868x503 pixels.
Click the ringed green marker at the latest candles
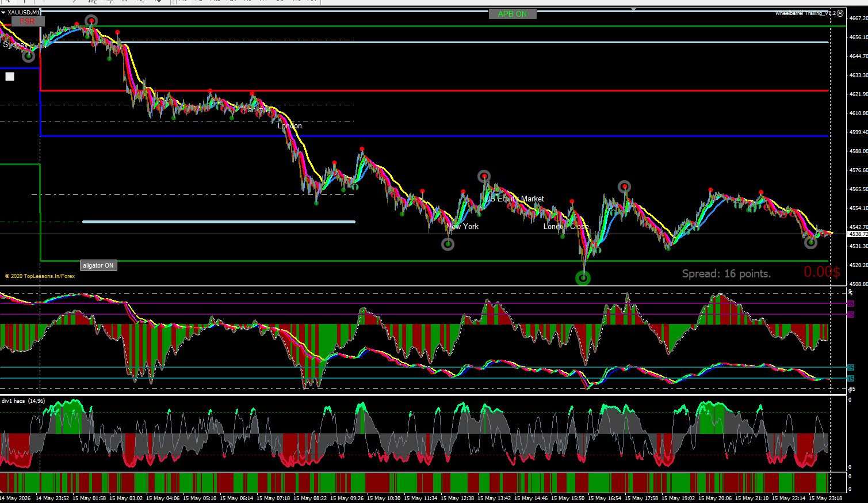[810, 242]
